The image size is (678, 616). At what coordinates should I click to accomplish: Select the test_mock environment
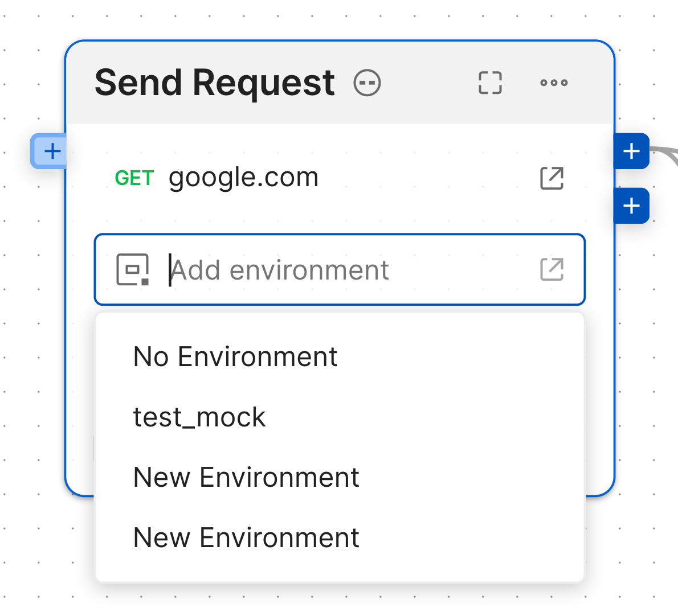click(199, 417)
